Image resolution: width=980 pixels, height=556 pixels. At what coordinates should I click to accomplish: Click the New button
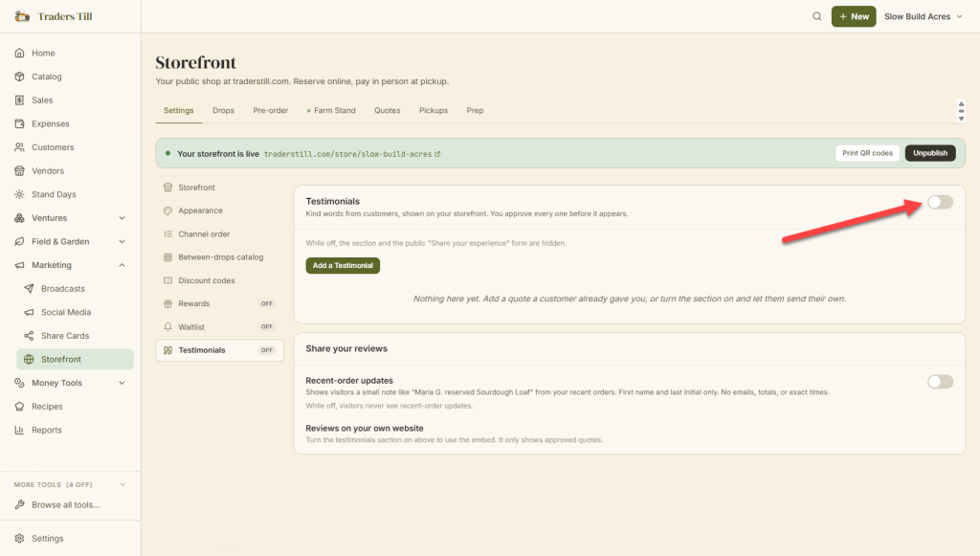[853, 16]
